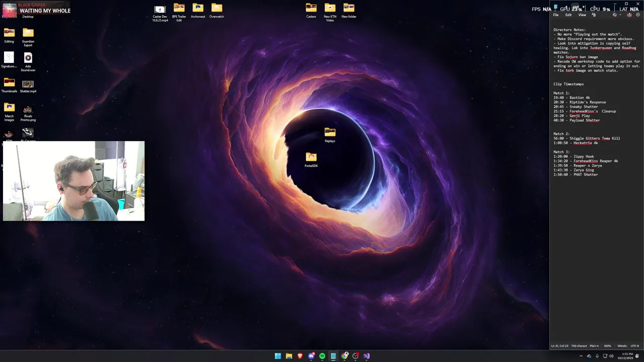Click the 'Match 2:' heading in Notepad

click(561, 134)
